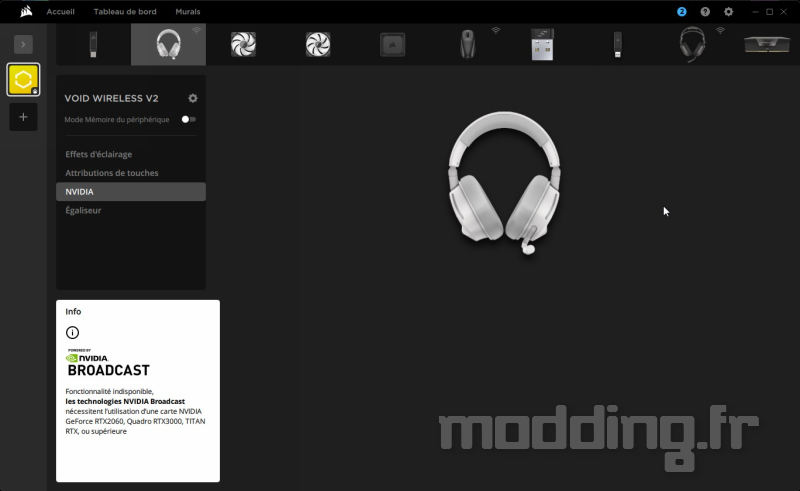The width and height of the screenshot is (800, 491).
Task: Click the Corsair sails logo
Action: coord(26,11)
